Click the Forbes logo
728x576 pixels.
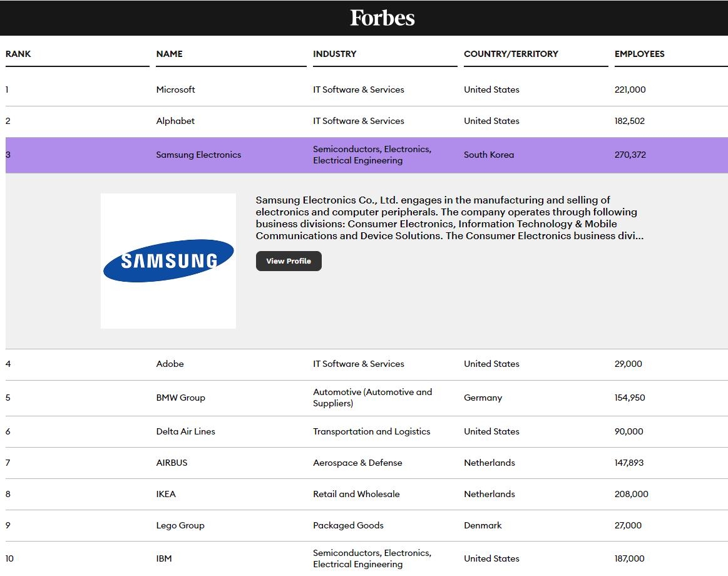382,18
